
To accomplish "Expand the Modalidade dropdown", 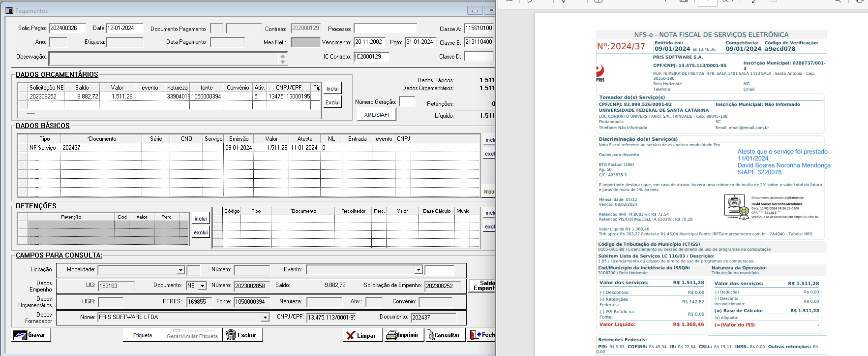I will coord(180,270).
